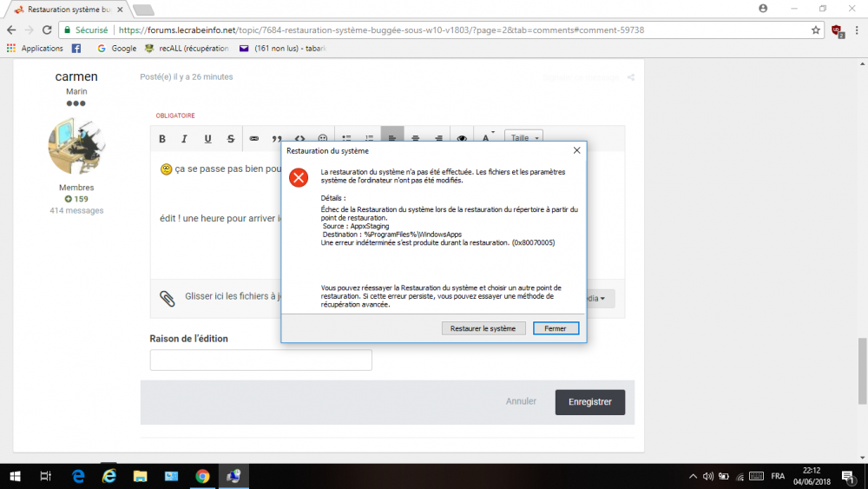This screenshot has height=489, width=868.
Task: Toggle bold formatting in the editor
Action: point(162,138)
